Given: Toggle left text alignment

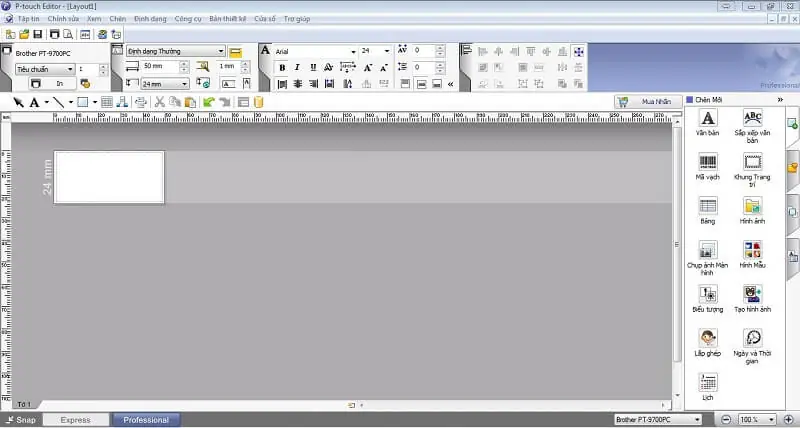Looking at the screenshot, I should (282, 84).
